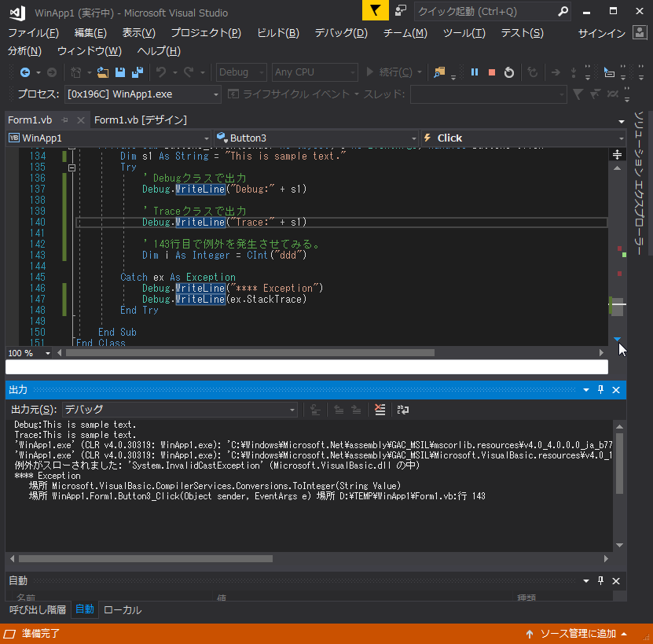Click the サインイン sign-in link
The image size is (653, 644).
click(x=601, y=33)
